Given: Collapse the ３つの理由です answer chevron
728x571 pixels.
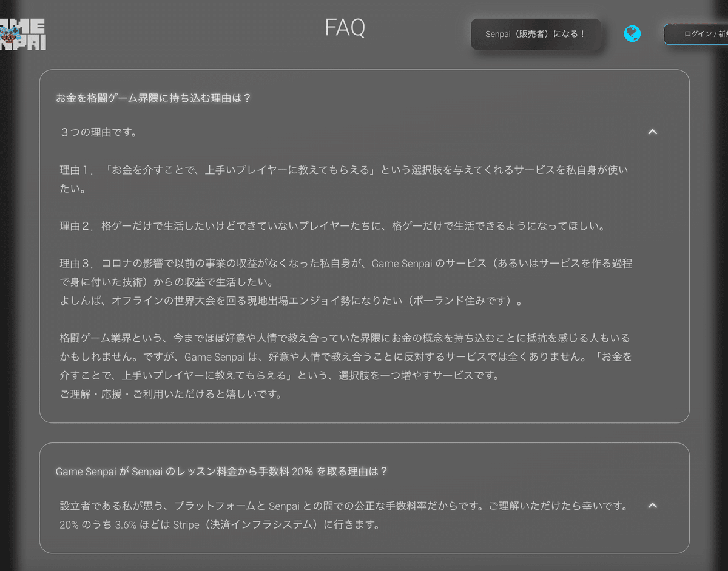Looking at the screenshot, I should click(653, 132).
